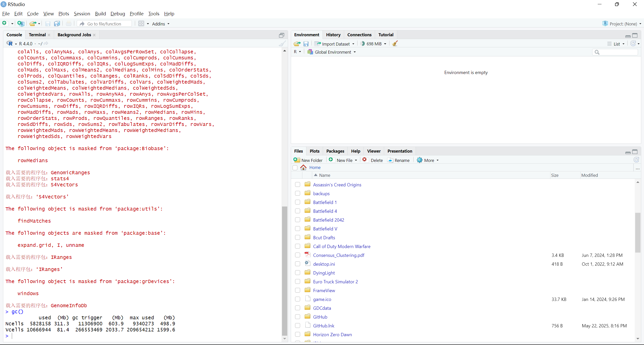The height and width of the screenshot is (345, 644).
Task: Click the Files pane vertical scrollbar thumb
Action: click(x=638, y=232)
